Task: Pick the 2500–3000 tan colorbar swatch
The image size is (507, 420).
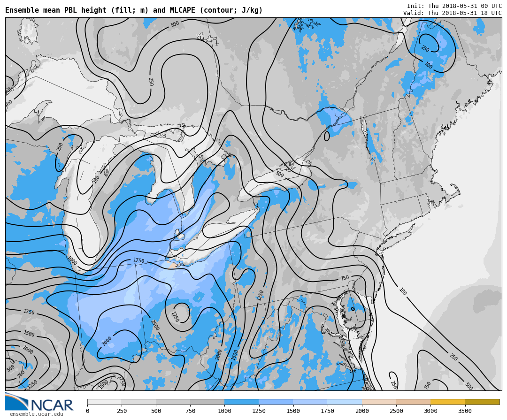Action: 414,402
